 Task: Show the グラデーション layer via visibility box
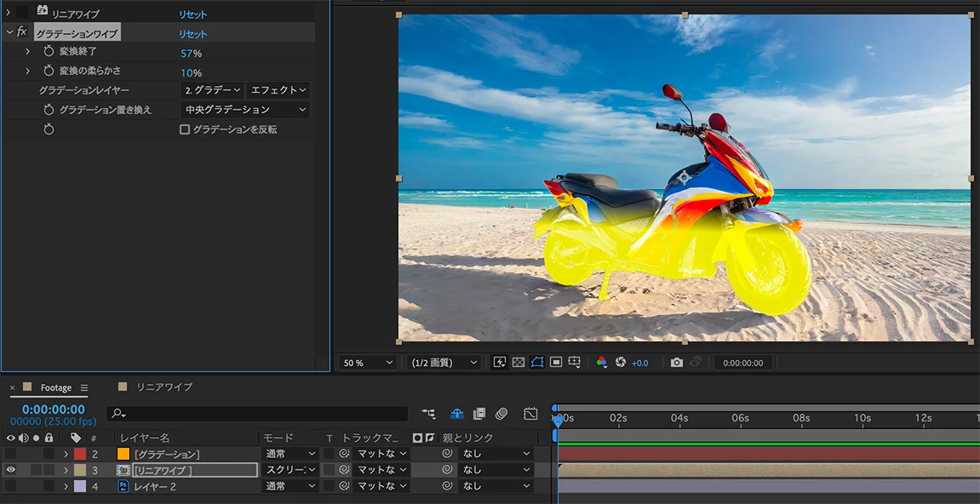click(x=11, y=454)
